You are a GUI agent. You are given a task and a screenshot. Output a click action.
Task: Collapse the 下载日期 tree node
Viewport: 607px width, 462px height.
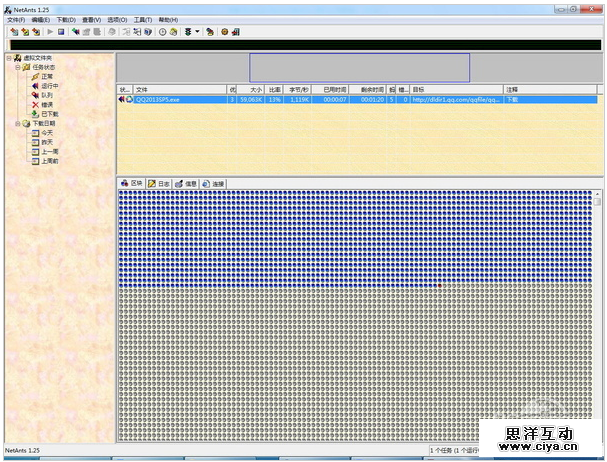16,123
